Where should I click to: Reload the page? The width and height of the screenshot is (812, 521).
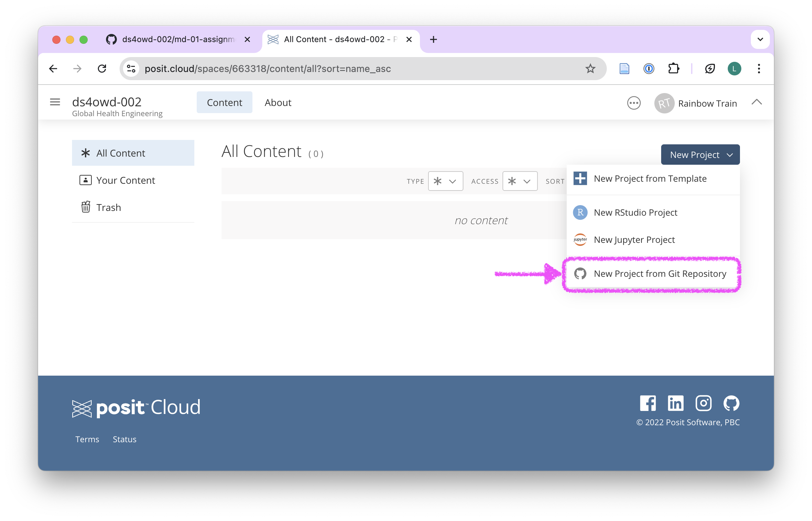click(102, 69)
